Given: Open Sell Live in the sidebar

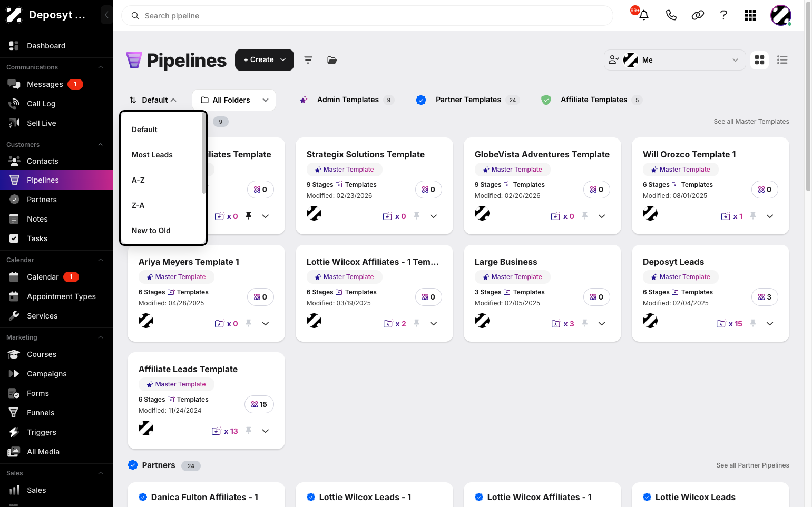Looking at the screenshot, I should (x=56, y=123).
